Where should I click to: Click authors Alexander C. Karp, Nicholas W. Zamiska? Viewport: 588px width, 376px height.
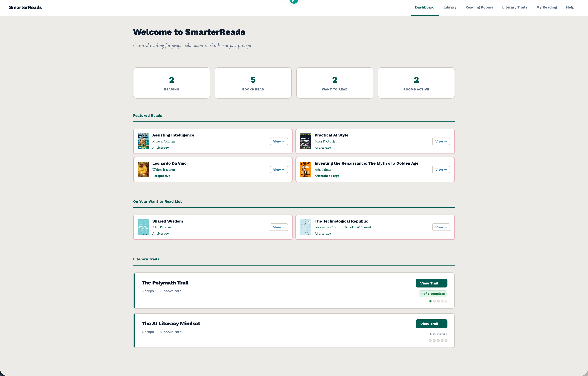344,227
